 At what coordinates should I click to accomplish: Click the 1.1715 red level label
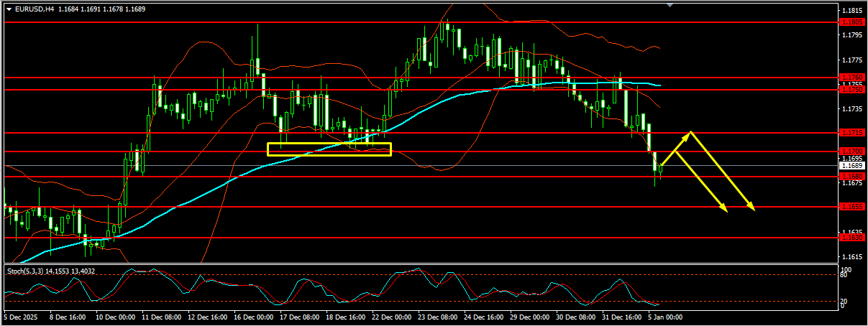pos(851,133)
